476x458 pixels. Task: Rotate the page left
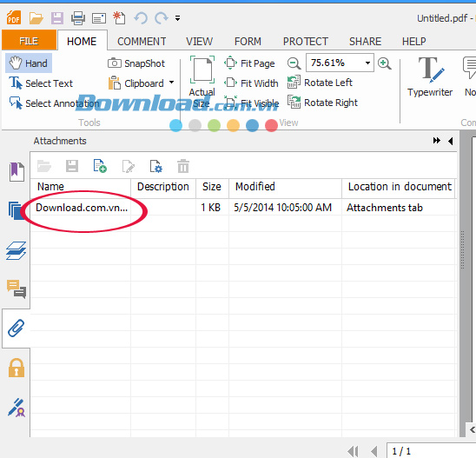click(x=320, y=83)
